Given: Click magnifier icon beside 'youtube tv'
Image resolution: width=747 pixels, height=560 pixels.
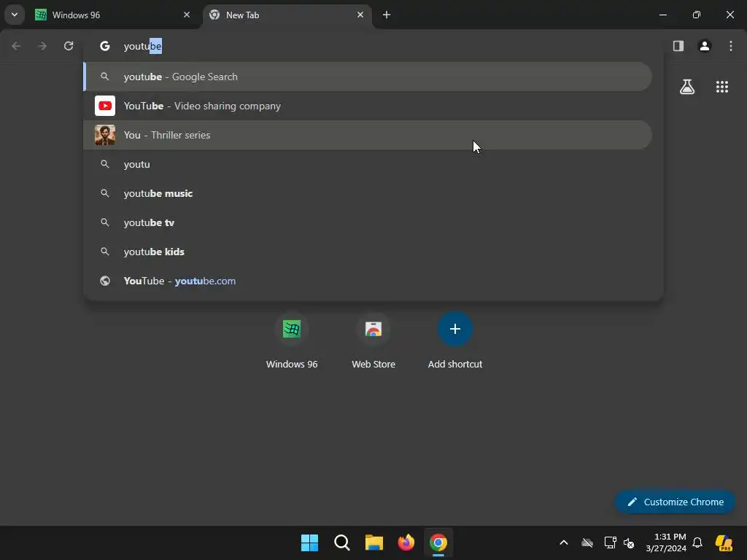Looking at the screenshot, I should 105,222.
